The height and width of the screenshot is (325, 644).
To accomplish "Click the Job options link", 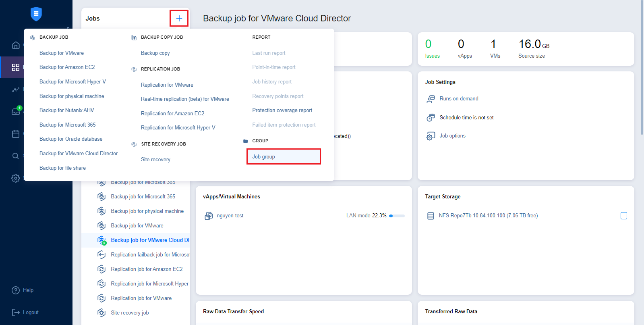I will pos(452,136).
